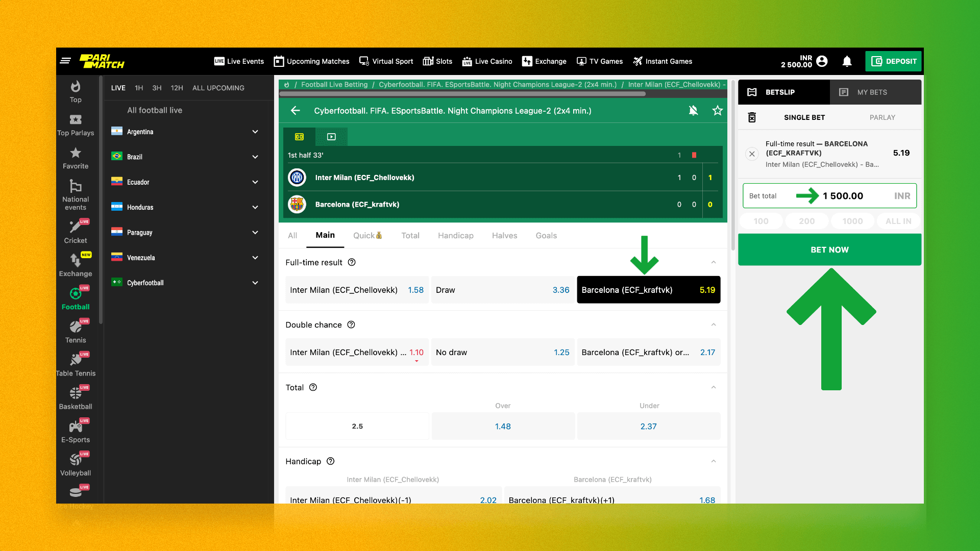Viewport: 980px width, 551px height.
Task: Open Handicap market help icon
Action: pos(331,461)
